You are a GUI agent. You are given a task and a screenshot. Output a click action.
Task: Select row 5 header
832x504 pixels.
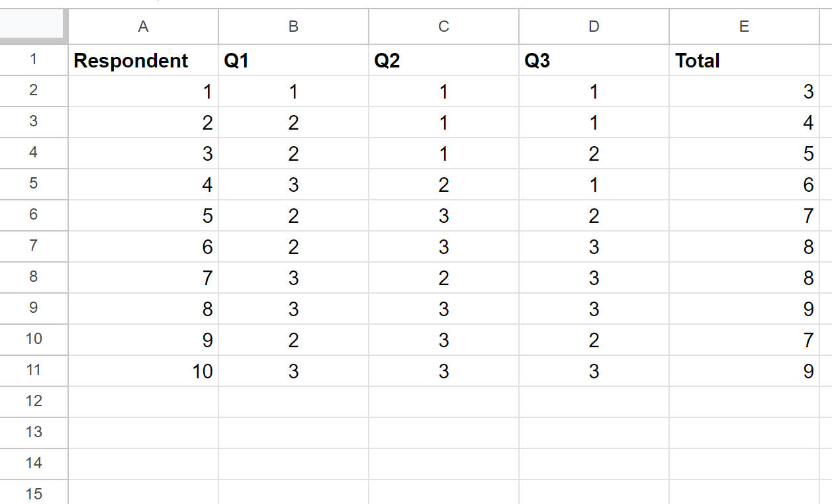pos(34,184)
